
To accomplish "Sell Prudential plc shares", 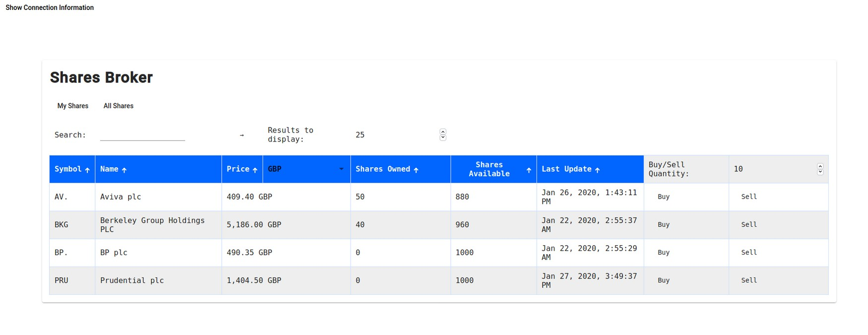I will pos(748,280).
